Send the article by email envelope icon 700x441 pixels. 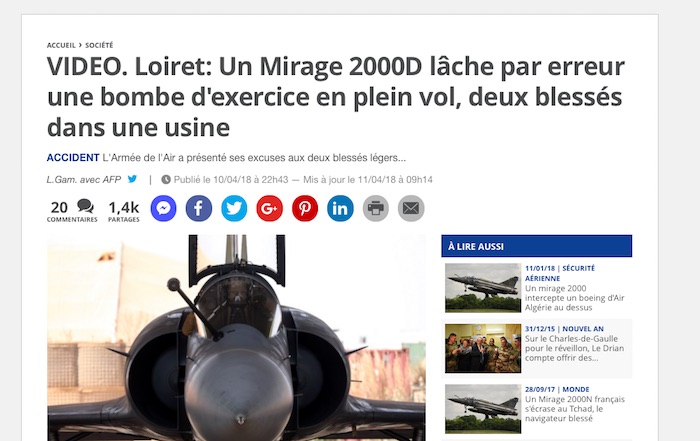click(411, 208)
